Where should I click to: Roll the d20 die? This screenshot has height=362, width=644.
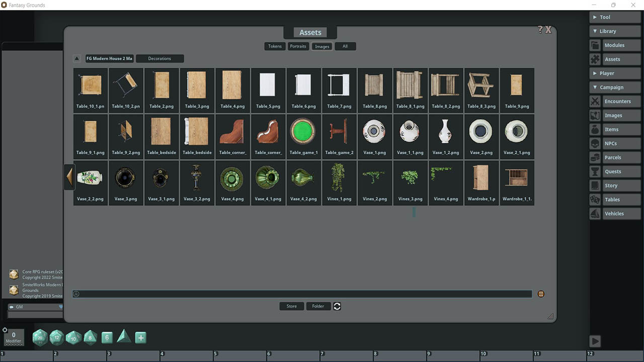click(x=40, y=337)
